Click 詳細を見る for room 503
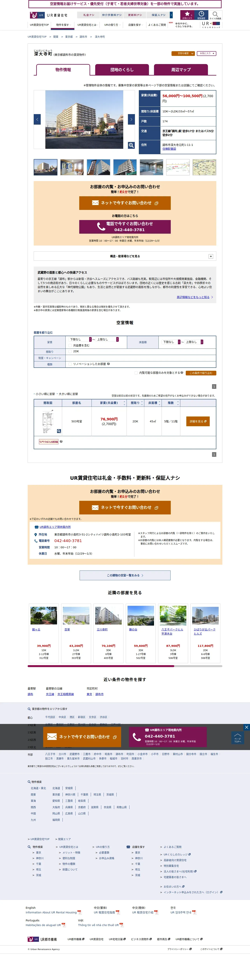 (198, 421)
